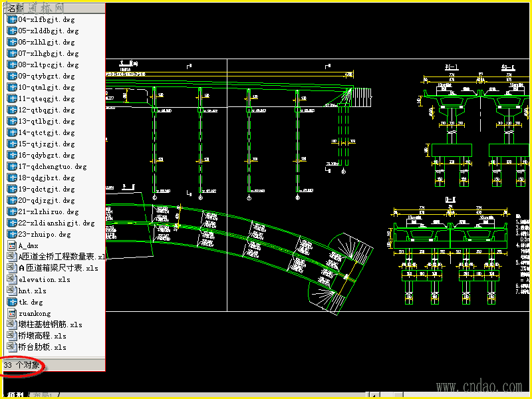Viewport: 532px width, 399px height.
Task: Click the A匝道箱梁尺寸表.xls entry
Action: coord(59,268)
